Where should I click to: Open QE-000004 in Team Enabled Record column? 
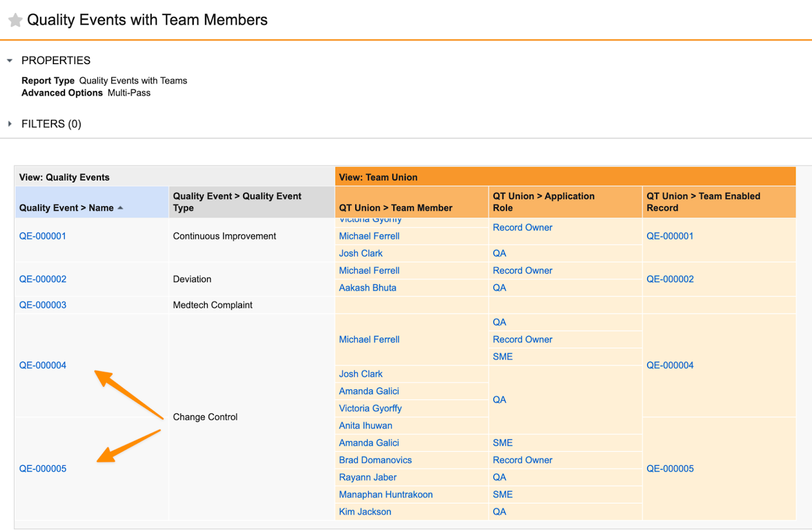click(x=670, y=365)
